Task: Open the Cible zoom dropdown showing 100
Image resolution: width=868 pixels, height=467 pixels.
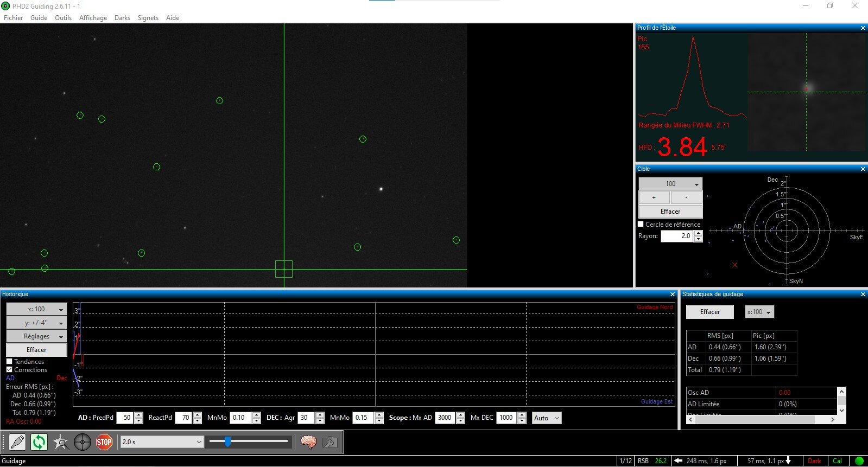Action: 670,184
